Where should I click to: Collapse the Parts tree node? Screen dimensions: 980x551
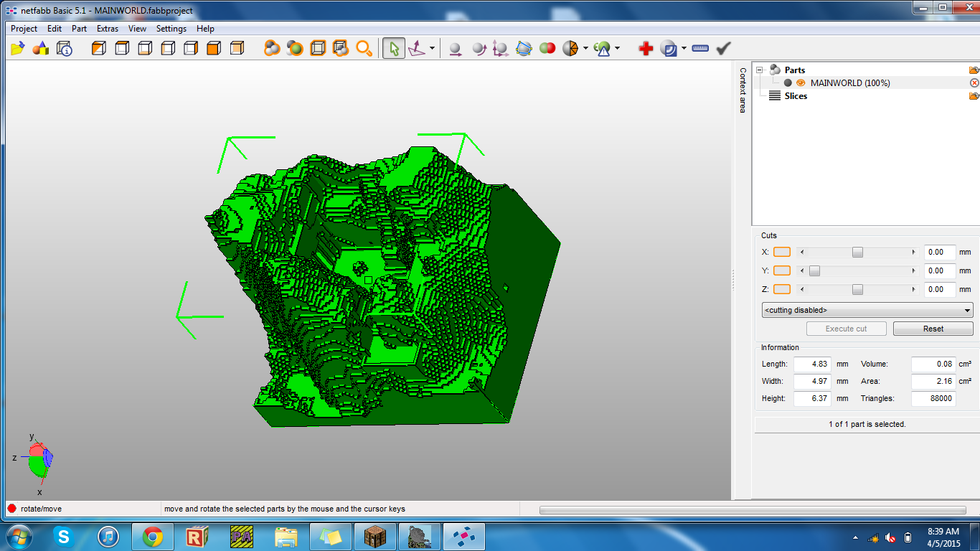(759, 70)
